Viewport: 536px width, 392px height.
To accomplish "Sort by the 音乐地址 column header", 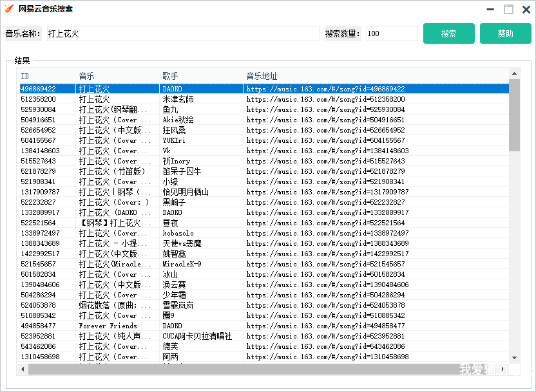I will coord(376,76).
